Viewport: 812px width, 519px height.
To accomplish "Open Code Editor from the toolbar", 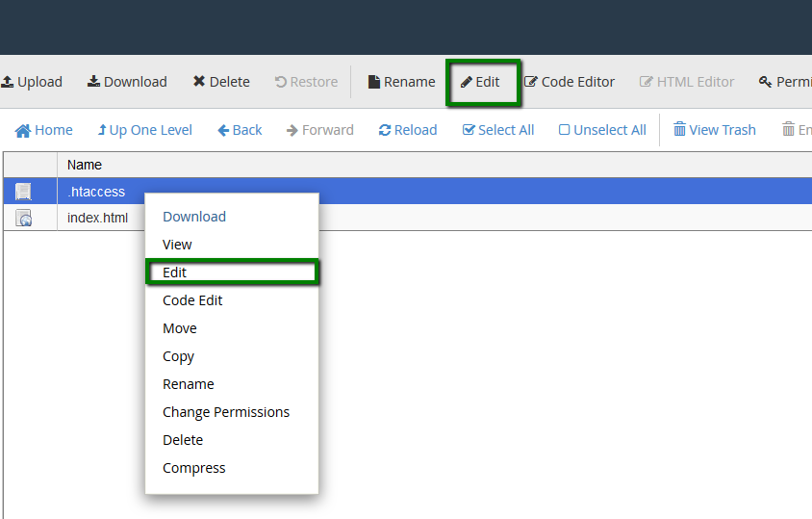I will coord(570,82).
